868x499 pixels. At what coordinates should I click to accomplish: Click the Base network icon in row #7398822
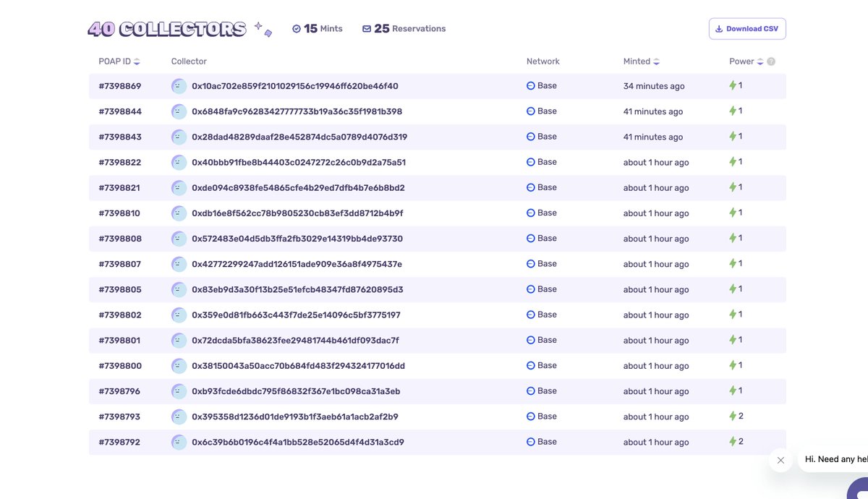click(530, 162)
